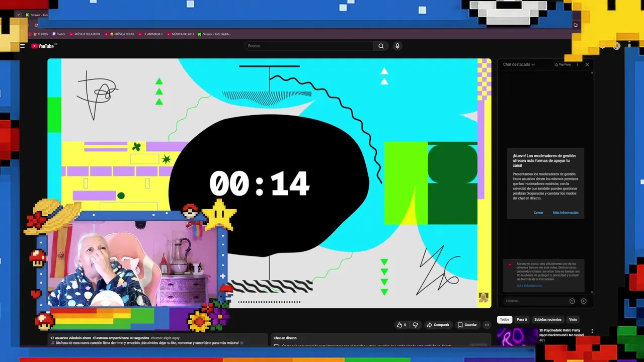Image resolution: width=644 pixels, height=362 pixels.
Task: Open the browser tab list chevron
Action: tap(19, 15)
